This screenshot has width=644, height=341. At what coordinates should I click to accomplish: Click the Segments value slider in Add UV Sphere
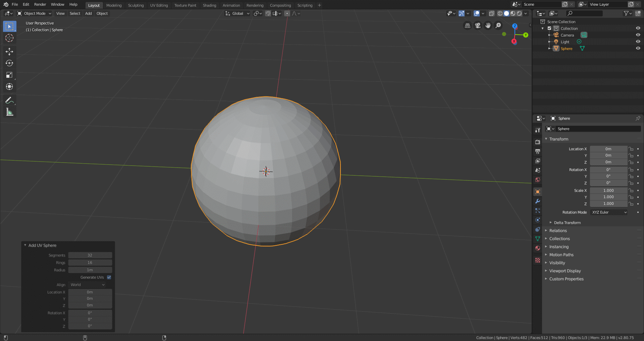[90, 255]
